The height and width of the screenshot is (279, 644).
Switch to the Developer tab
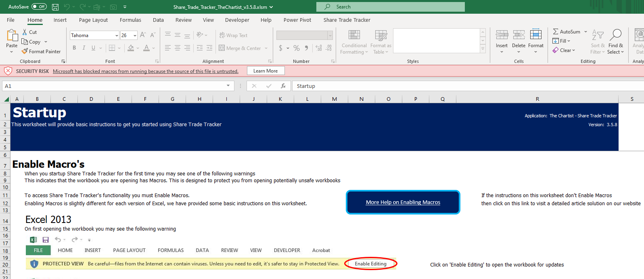(x=237, y=20)
